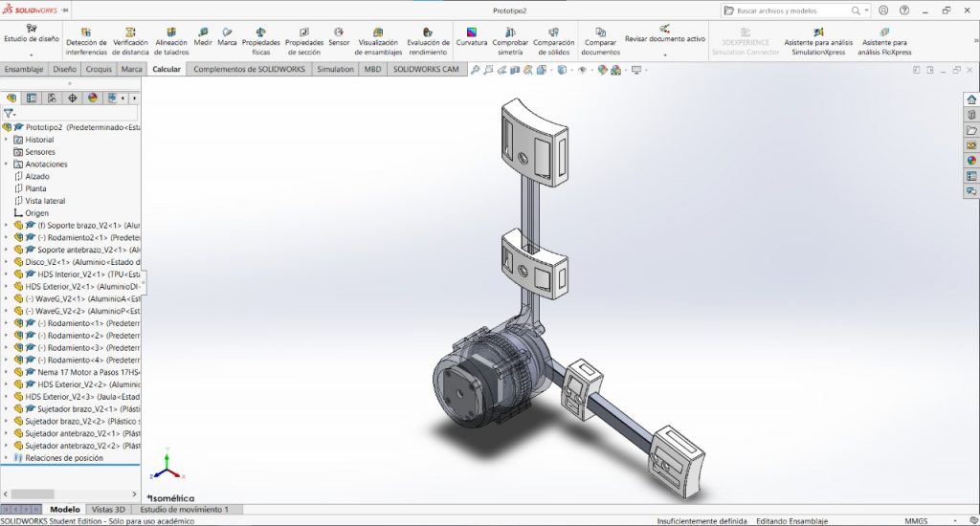
Task: Open the Croquis ribbon tab
Action: 99,70
